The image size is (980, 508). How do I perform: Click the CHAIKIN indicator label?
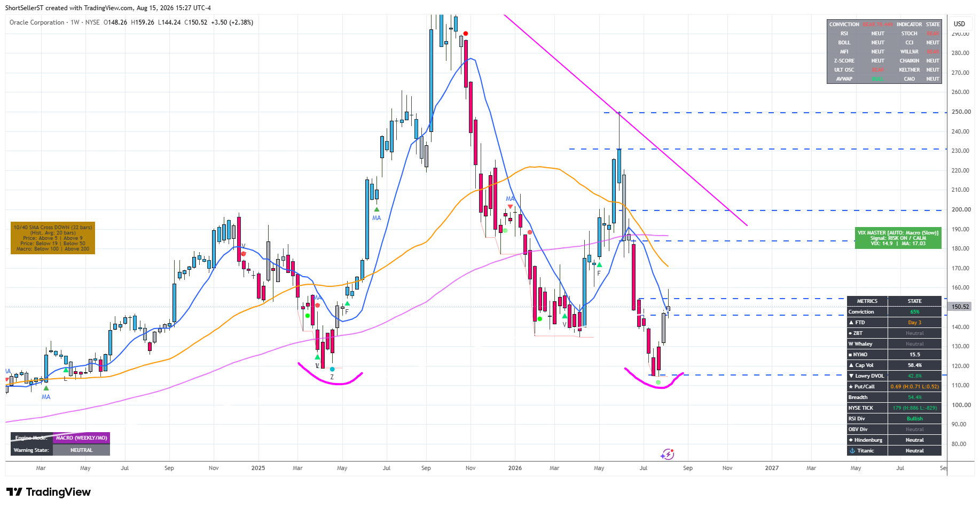pyautogui.click(x=910, y=61)
